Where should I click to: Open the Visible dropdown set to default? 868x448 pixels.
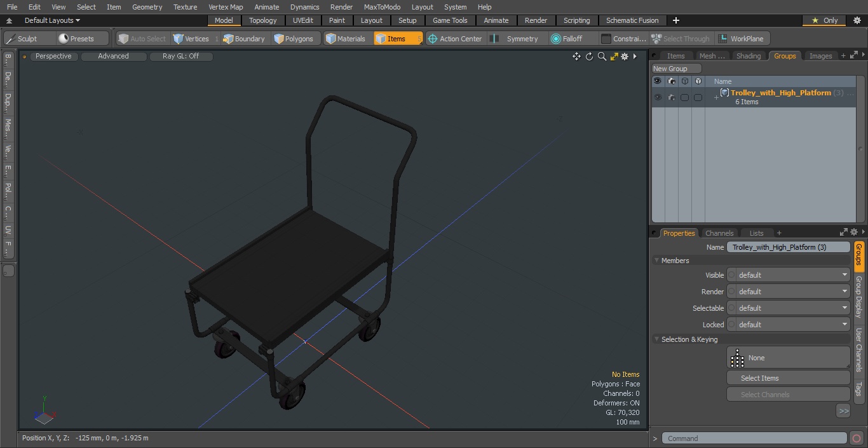click(792, 275)
